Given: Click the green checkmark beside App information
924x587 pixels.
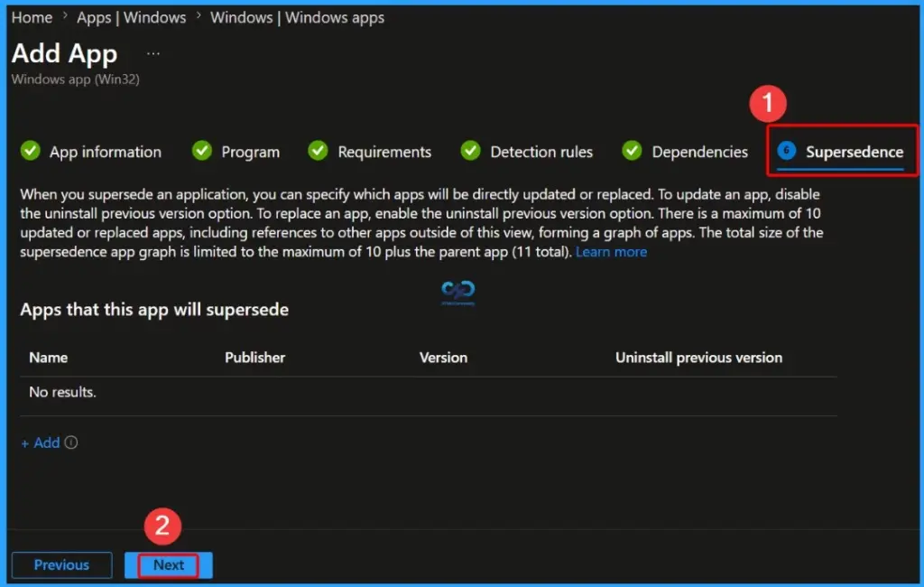Looking at the screenshot, I should [x=31, y=151].
